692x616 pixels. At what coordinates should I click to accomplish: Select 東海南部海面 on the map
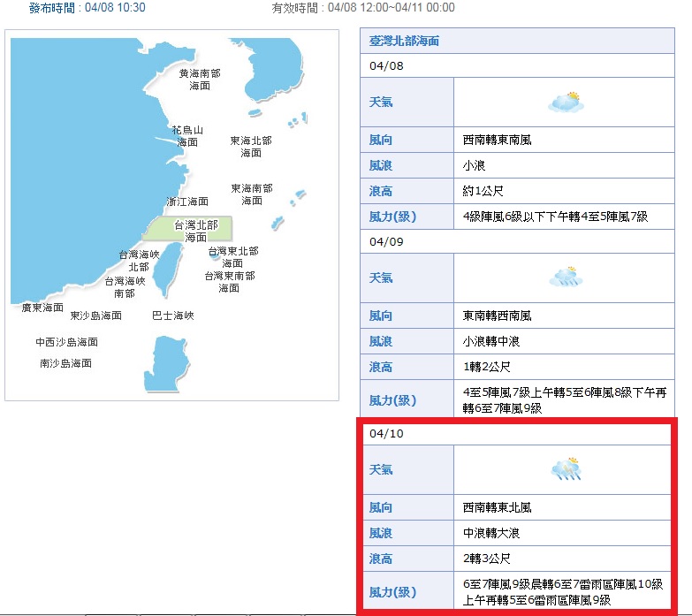(x=252, y=194)
